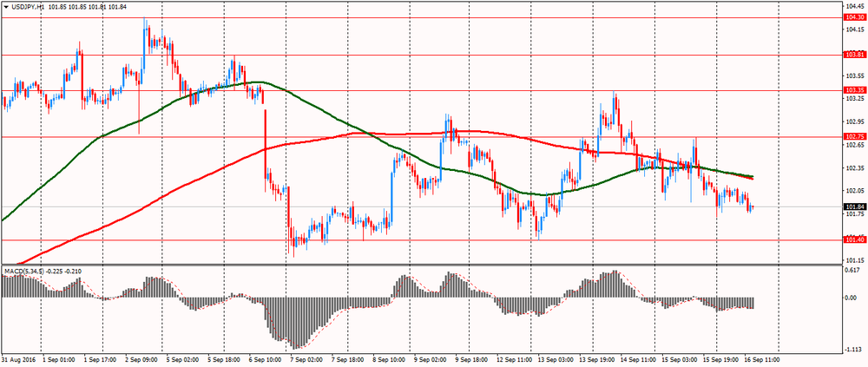Click the red 102.75 price level label

pos(855,136)
